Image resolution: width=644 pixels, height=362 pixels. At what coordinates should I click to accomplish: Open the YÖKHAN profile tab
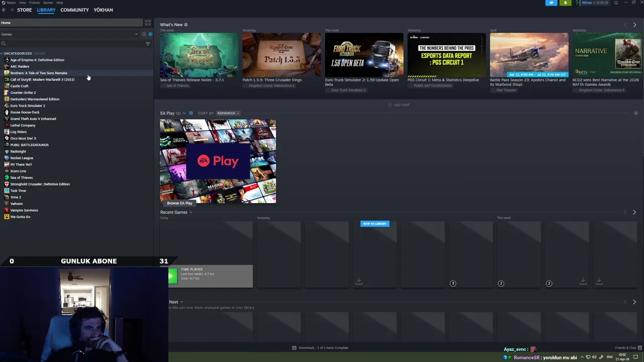pyautogui.click(x=103, y=10)
